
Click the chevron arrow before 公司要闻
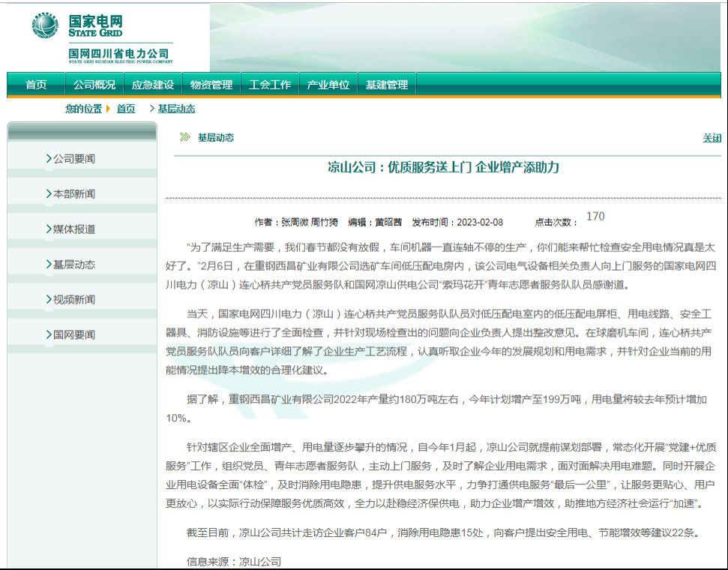tap(49, 158)
